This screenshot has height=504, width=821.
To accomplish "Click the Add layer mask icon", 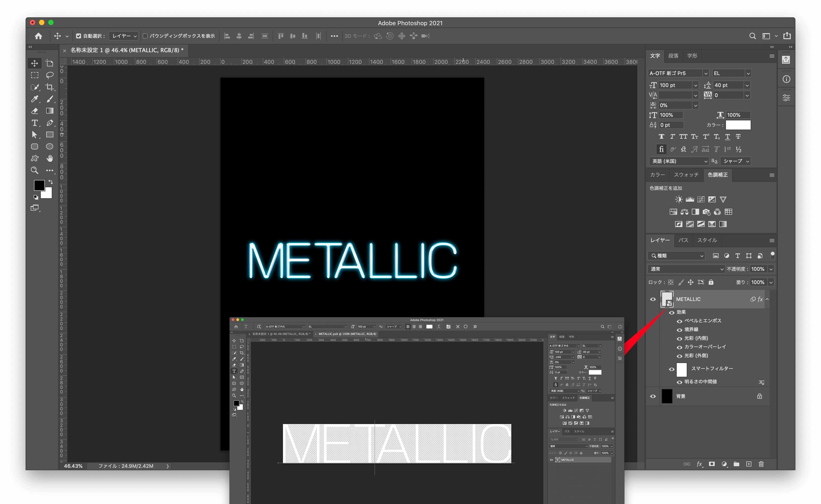I will tap(712, 464).
